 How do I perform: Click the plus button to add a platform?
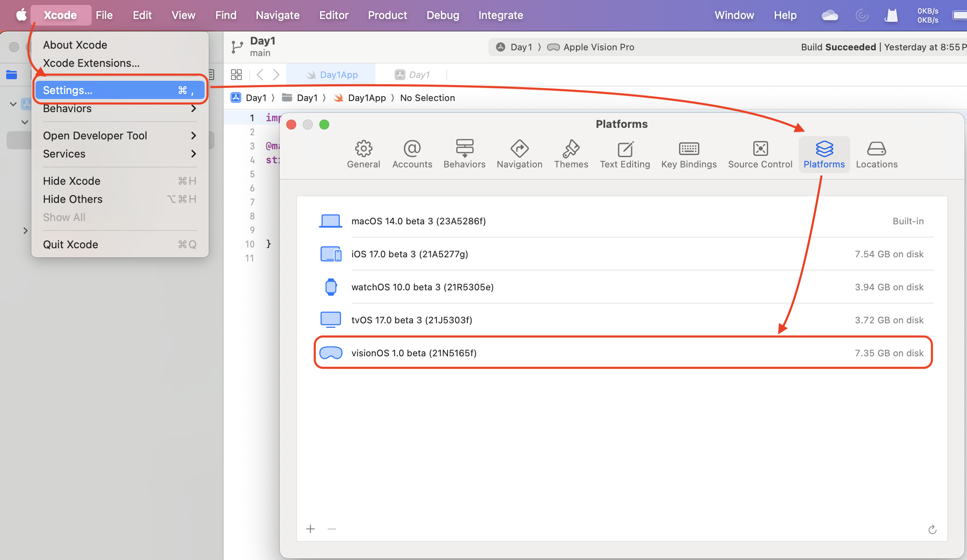[310, 529]
